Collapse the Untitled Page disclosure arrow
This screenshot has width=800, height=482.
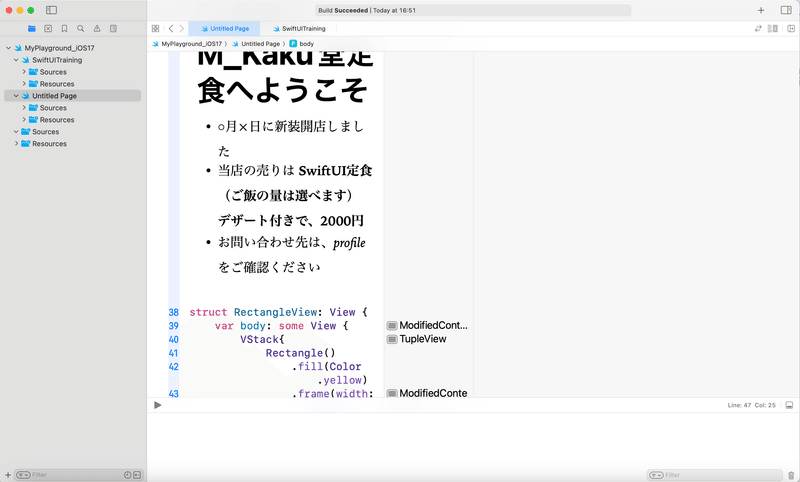point(16,96)
